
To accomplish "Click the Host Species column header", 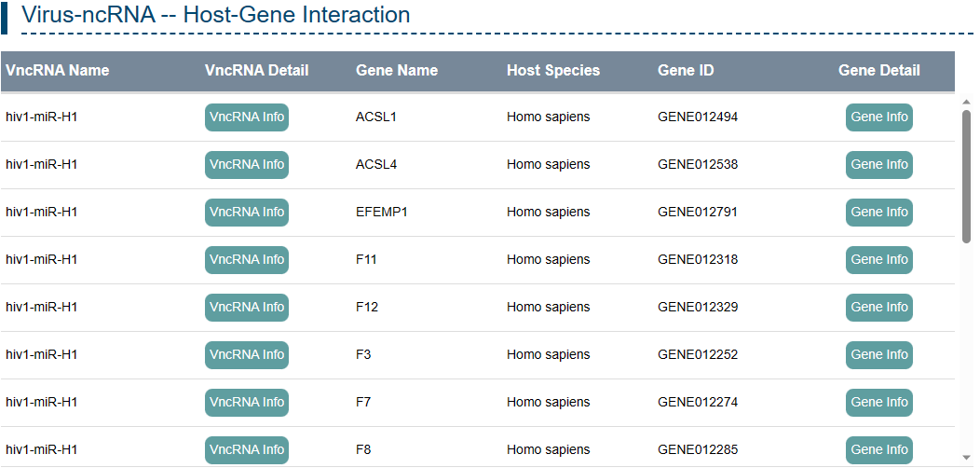I will coord(553,71).
